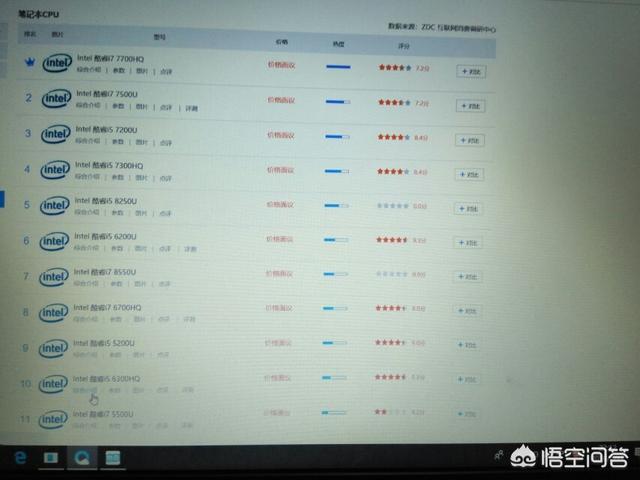Screen dimensions: 640x480
Task: Click Intel logo beside 酷睿i7 5500U
Action: (53, 419)
